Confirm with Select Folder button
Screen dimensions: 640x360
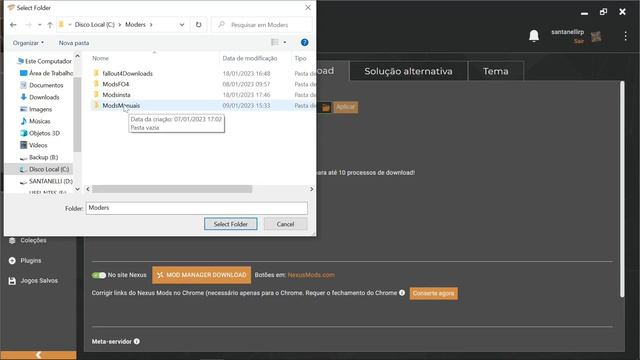231,224
